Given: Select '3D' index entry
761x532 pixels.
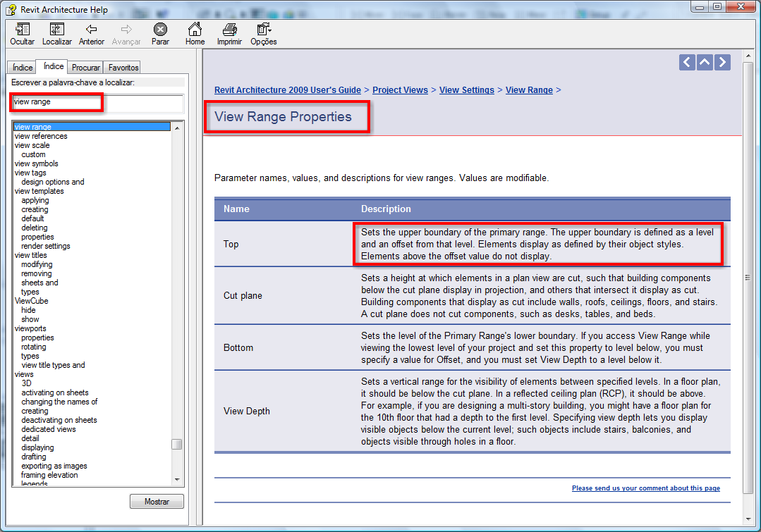Looking at the screenshot, I should point(26,383).
